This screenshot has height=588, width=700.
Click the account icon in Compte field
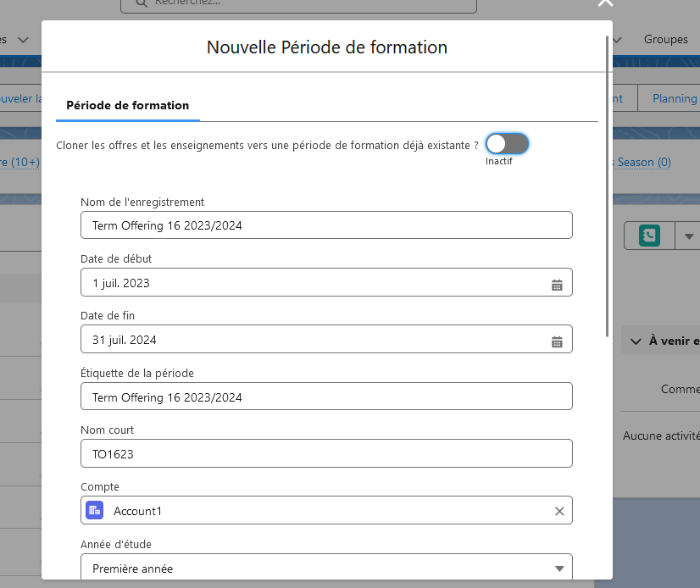(95, 511)
